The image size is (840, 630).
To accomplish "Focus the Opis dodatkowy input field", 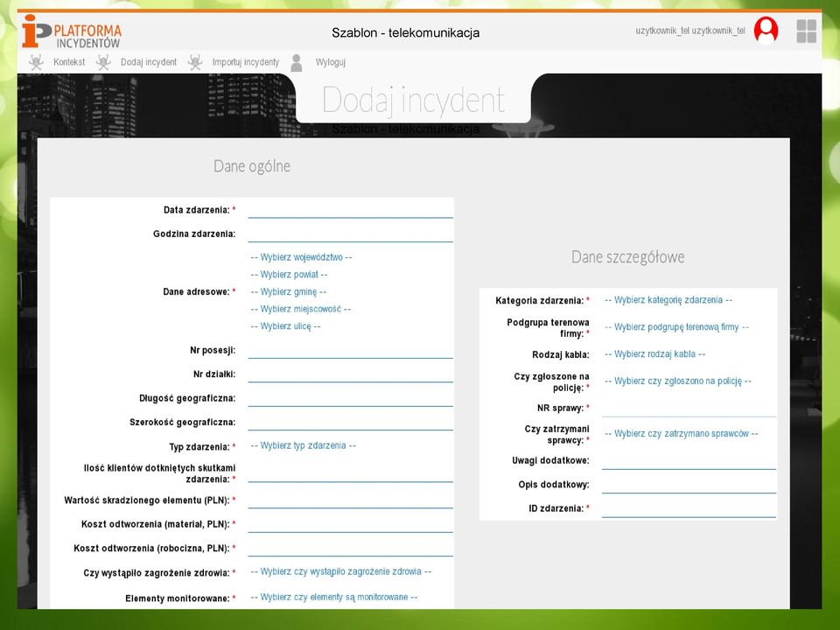I will (689, 485).
